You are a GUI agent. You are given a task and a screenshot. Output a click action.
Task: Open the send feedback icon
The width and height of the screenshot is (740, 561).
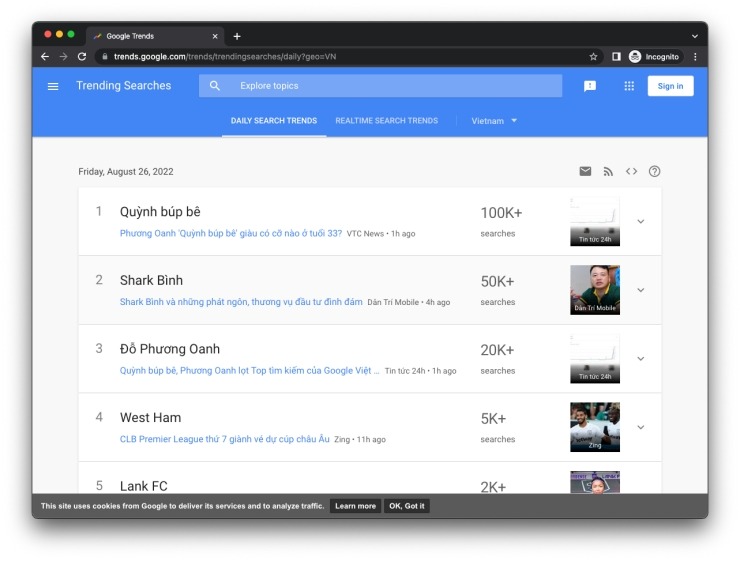tap(590, 86)
